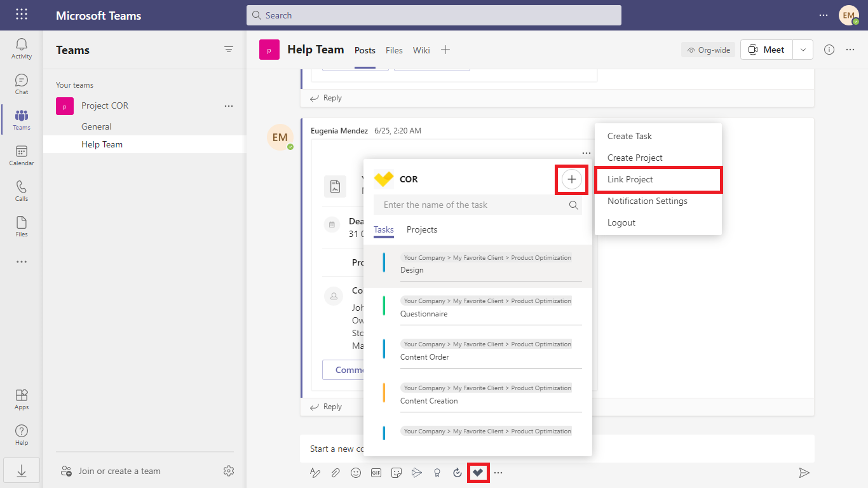Open the Help Team channel

pyautogui.click(x=145, y=144)
